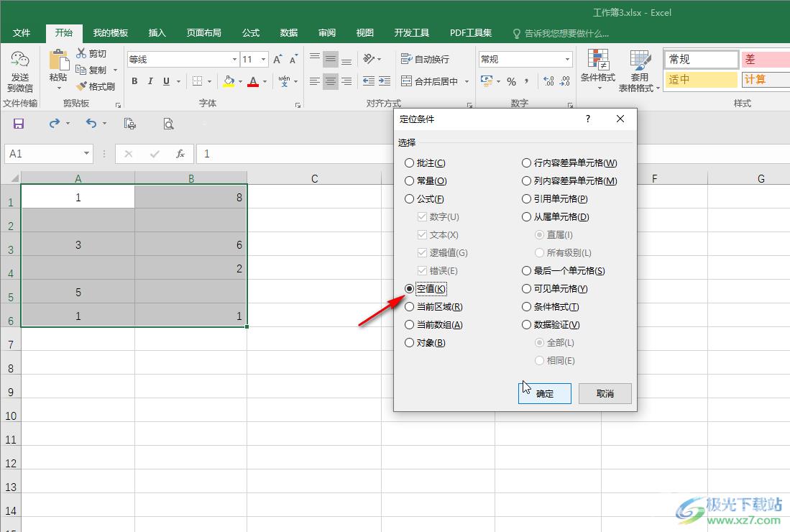Open Conditional Formatting (条件格式) menu
This screenshot has width=790, height=532.
598,70
